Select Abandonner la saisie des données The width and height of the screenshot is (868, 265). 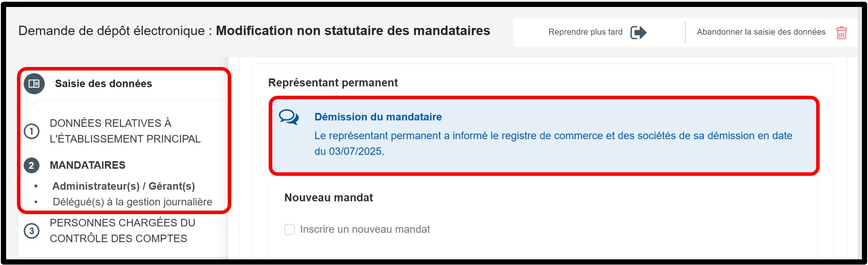coord(761,32)
